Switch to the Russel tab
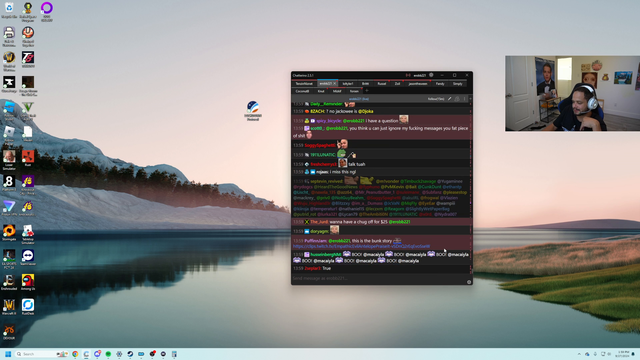The image size is (640, 360). (382, 84)
